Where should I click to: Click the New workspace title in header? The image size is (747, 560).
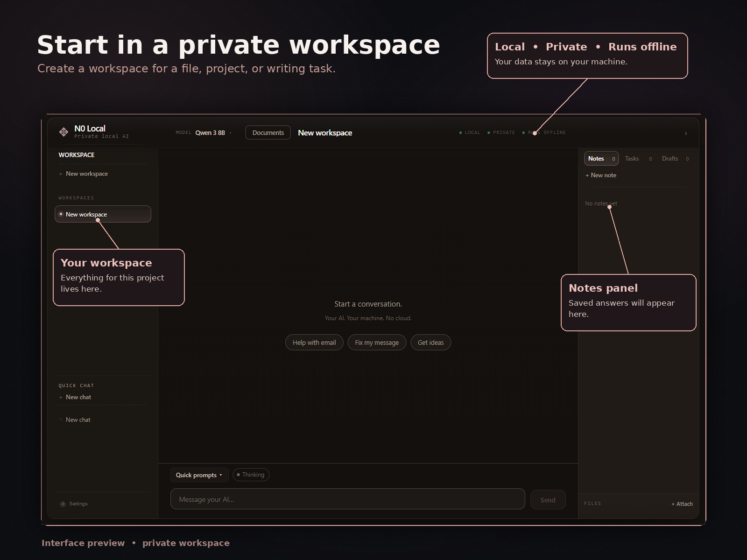click(x=325, y=133)
